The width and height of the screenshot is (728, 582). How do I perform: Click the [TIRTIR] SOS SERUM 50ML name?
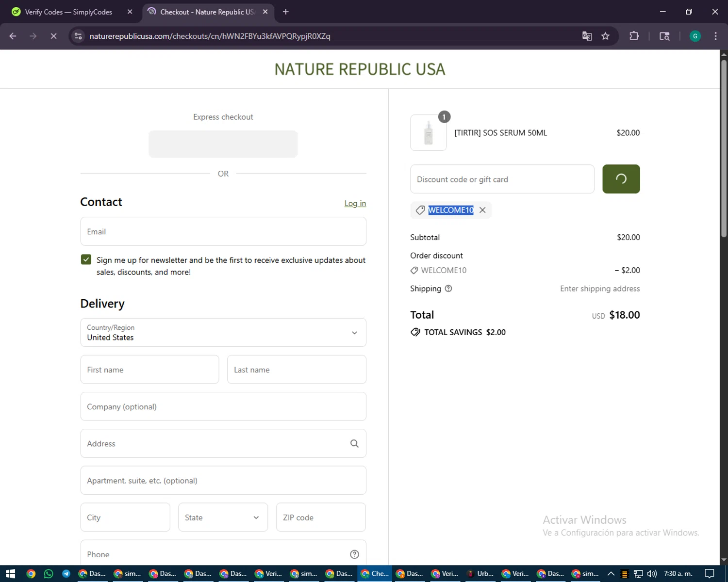[500, 132]
